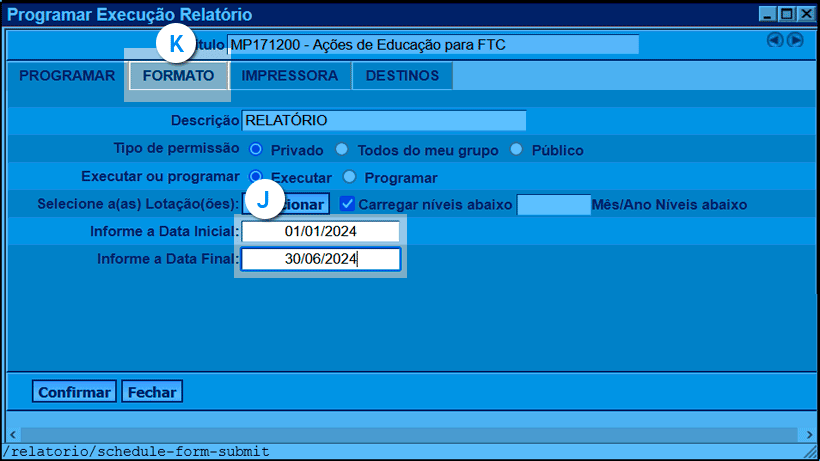Go to previous record arrow icon

(x=775, y=40)
